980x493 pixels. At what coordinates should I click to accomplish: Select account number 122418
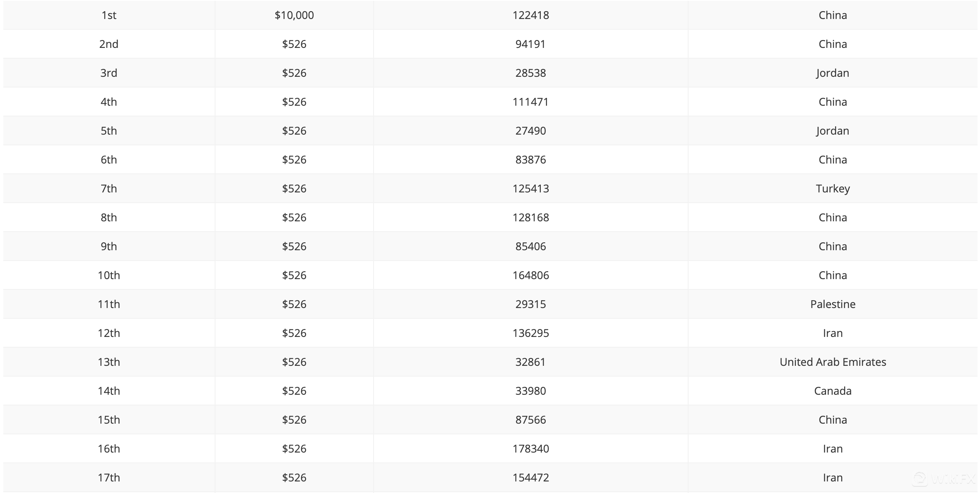(530, 15)
